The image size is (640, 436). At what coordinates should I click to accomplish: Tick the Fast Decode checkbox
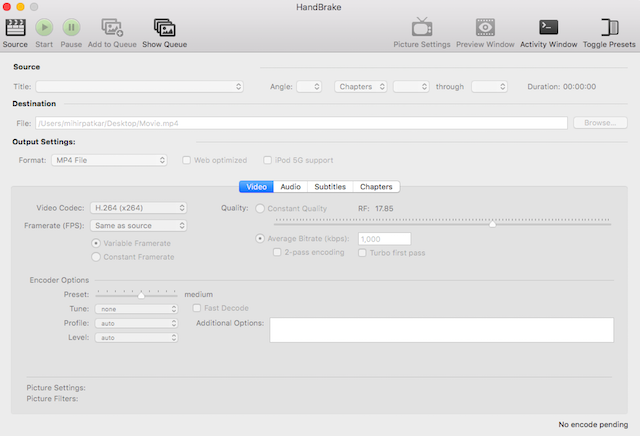tap(197, 308)
